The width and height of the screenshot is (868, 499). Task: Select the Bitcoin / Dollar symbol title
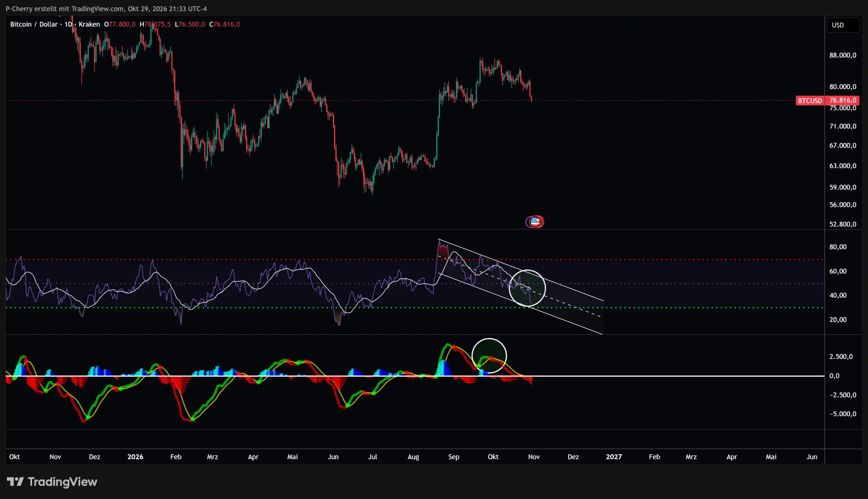(34, 24)
